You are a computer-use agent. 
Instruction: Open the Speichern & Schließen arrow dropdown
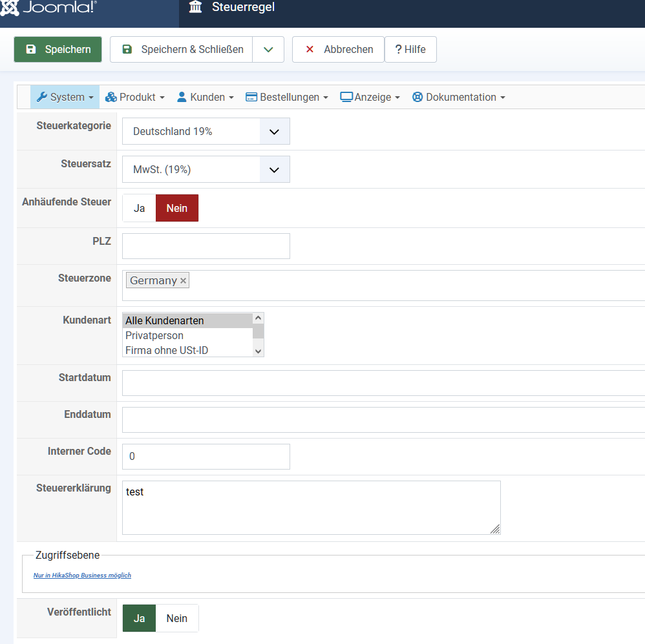268,49
